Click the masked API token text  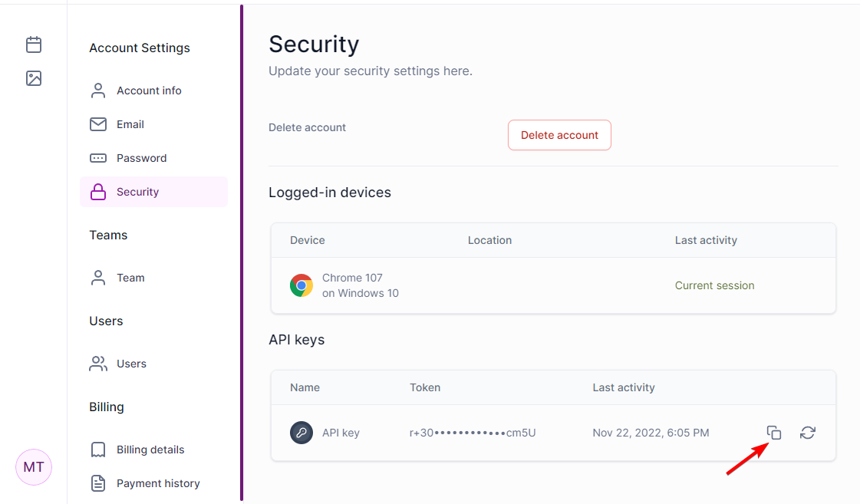tap(473, 433)
